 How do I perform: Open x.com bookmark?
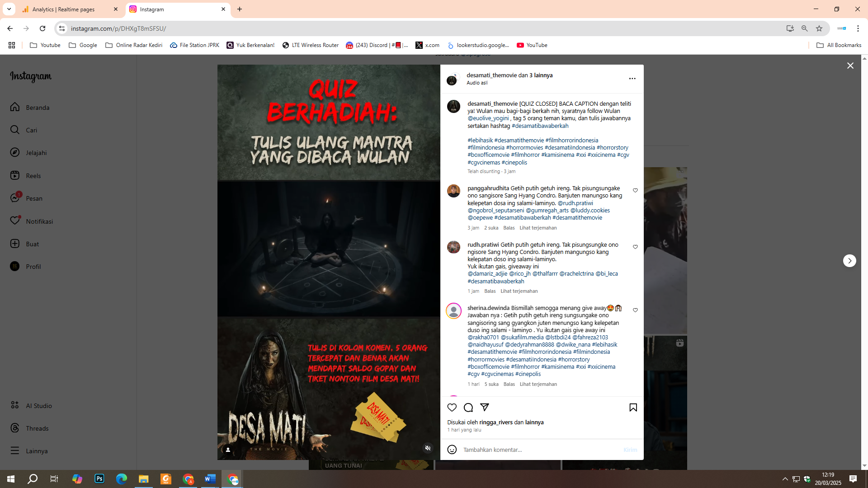(x=428, y=45)
